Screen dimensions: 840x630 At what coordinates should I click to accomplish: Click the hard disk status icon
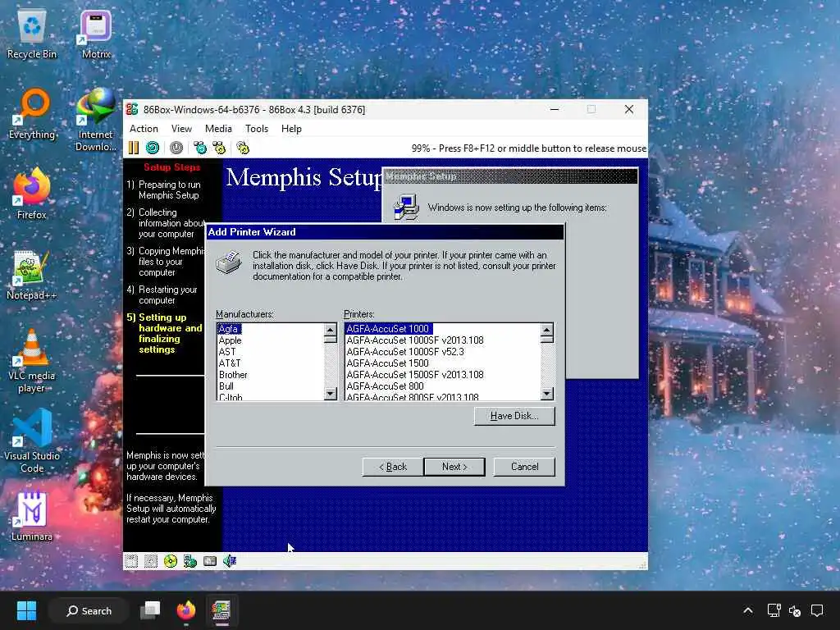[210, 561]
